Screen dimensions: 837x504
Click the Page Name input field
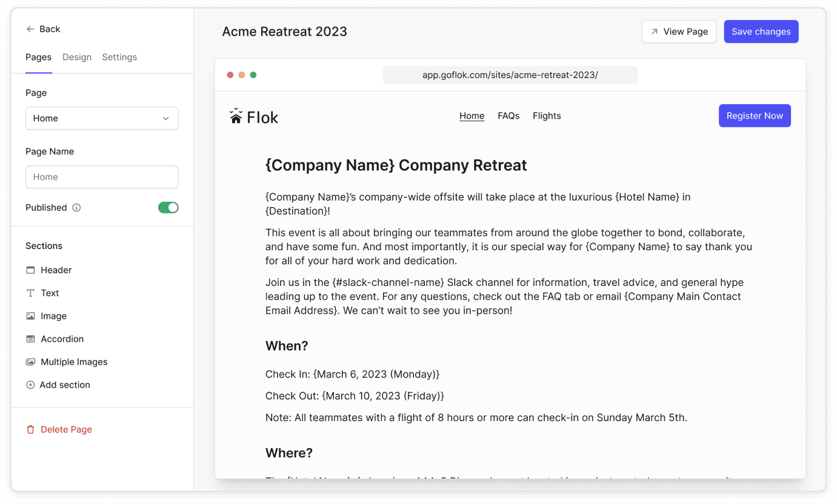tap(102, 177)
